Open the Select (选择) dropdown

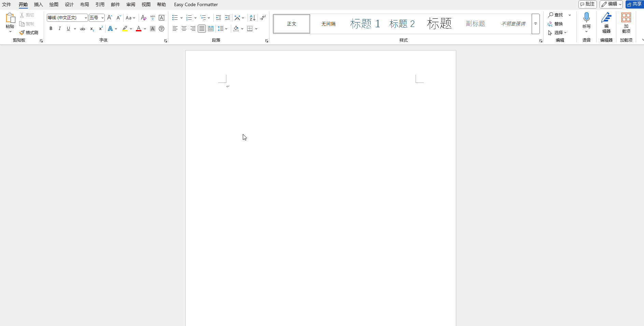coord(557,33)
